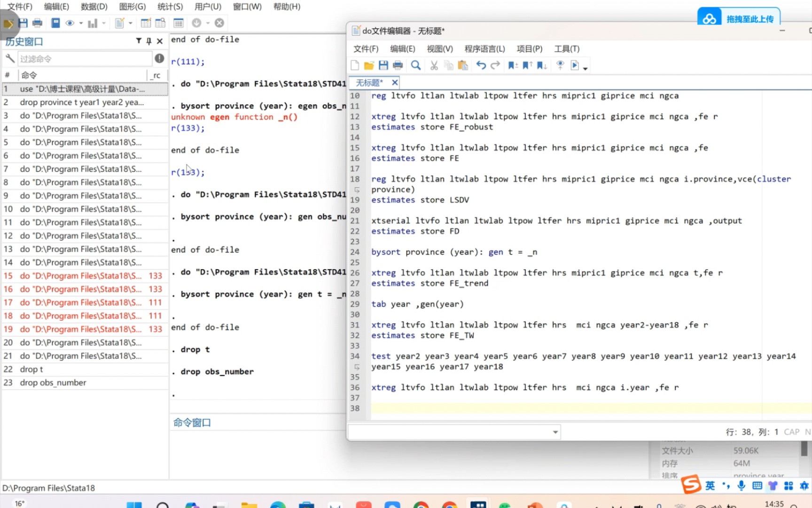Viewport: 812px width, 508px height.
Task: Click the Print icon in Stata main toolbar
Action: (37, 23)
